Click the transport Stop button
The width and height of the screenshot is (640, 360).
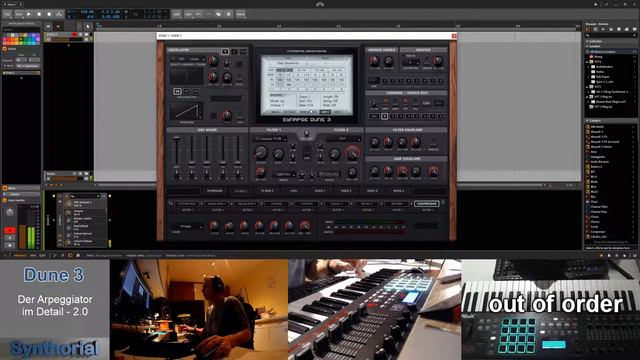pos(39,14)
